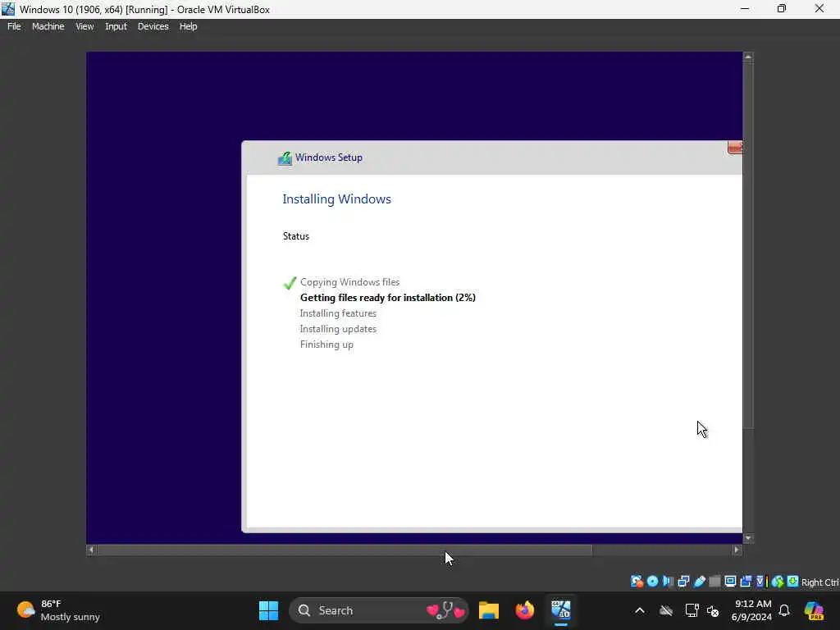Click the horizontal scrollbar thumb

pyautogui.click(x=345, y=550)
